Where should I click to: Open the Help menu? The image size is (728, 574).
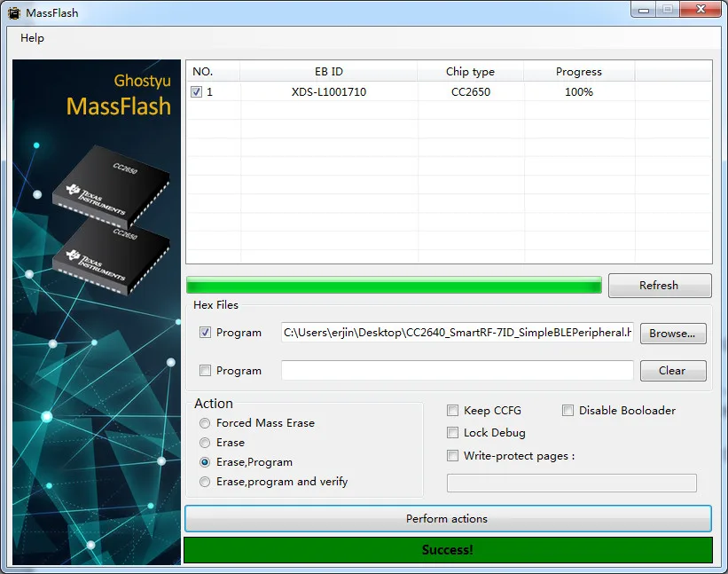pos(32,38)
